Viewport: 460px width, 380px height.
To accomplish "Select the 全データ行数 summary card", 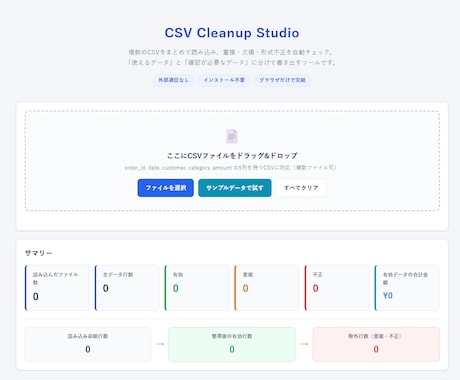I will pos(127,288).
